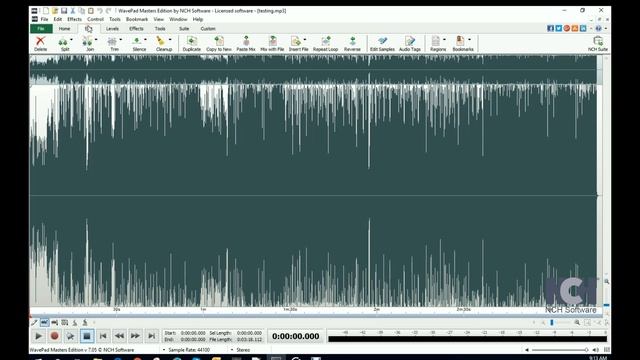The image size is (640, 360).
Task: Open the Help menu
Action: tap(198, 19)
